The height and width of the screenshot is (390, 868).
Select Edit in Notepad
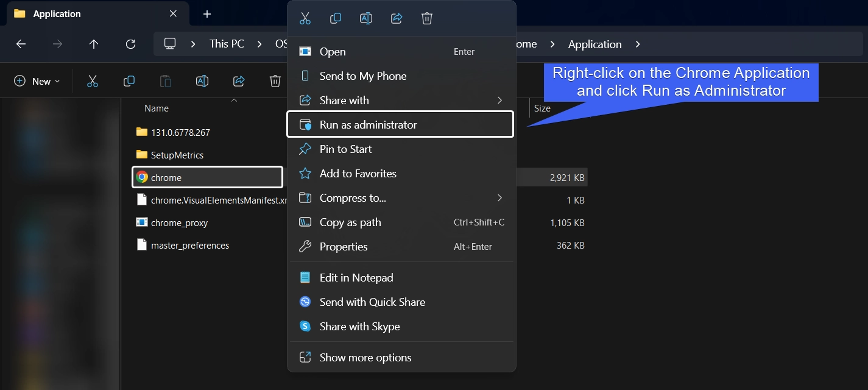click(x=401, y=278)
